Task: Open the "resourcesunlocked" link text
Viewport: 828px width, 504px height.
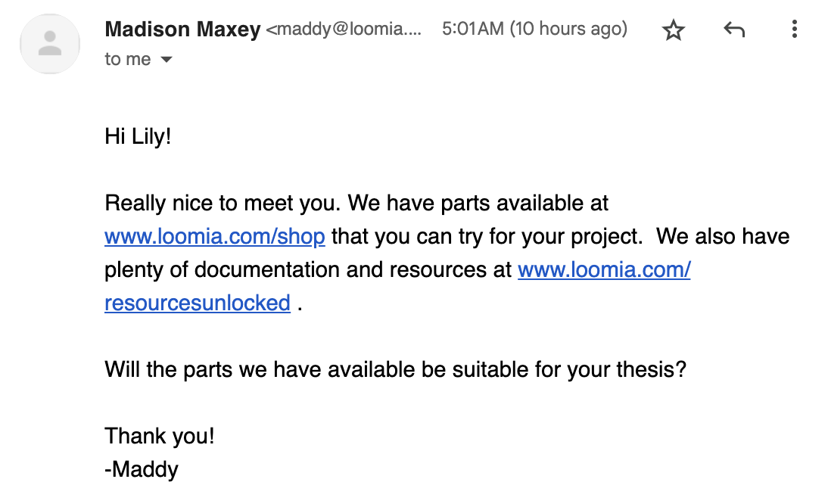Action: click(198, 303)
